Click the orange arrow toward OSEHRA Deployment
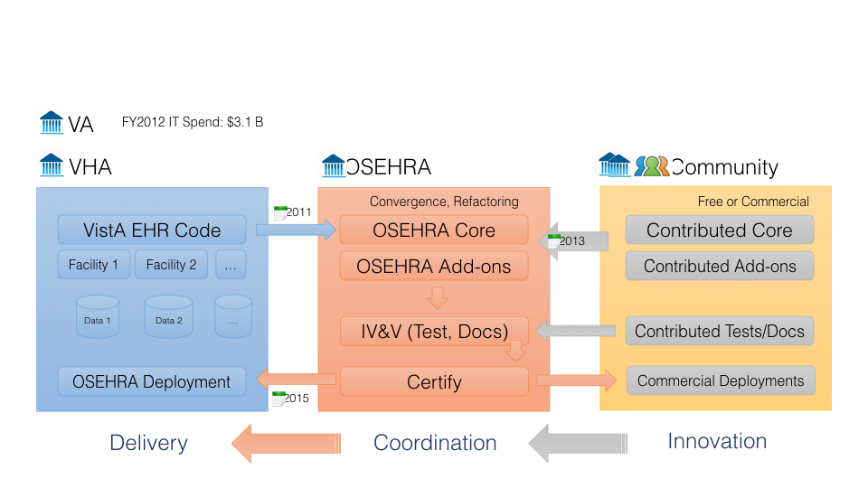 tap(297, 380)
